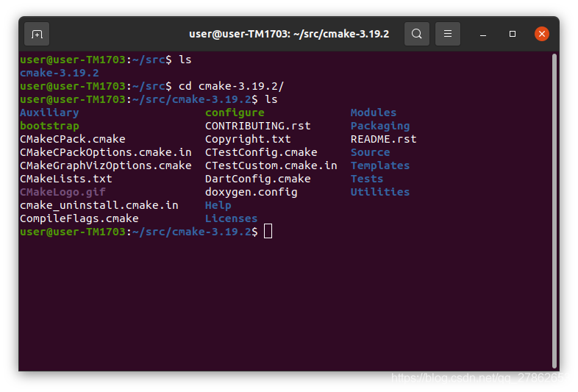Image resolution: width=578 pixels, height=392 pixels.
Task: Select the bootstrap file name
Action: pos(49,126)
